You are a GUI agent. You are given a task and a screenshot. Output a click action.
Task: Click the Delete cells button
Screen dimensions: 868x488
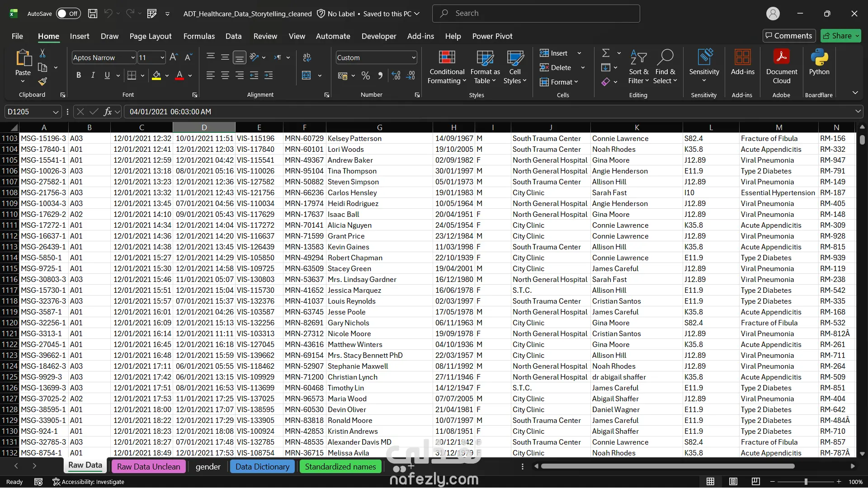(x=556, y=68)
